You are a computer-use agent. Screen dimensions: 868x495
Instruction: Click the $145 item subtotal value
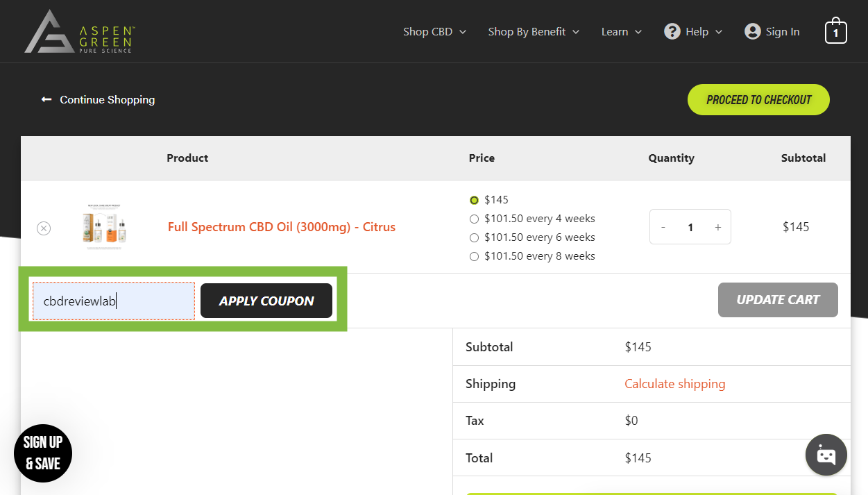coord(796,227)
